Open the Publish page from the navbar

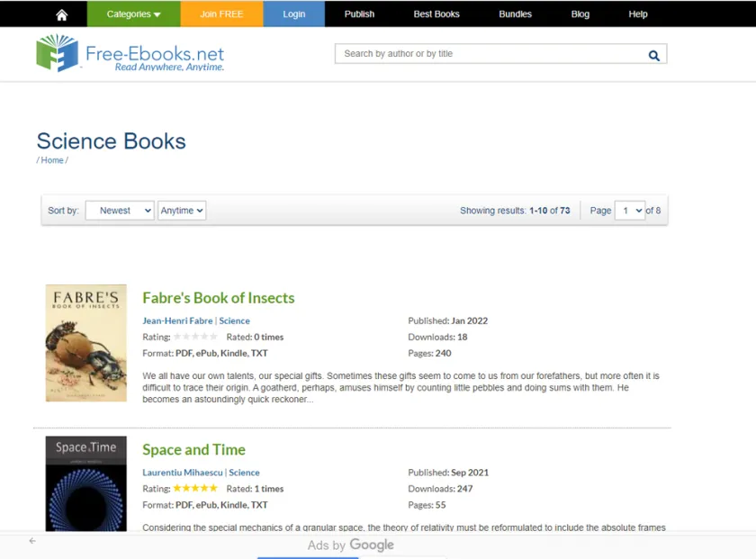click(x=359, y=14)
